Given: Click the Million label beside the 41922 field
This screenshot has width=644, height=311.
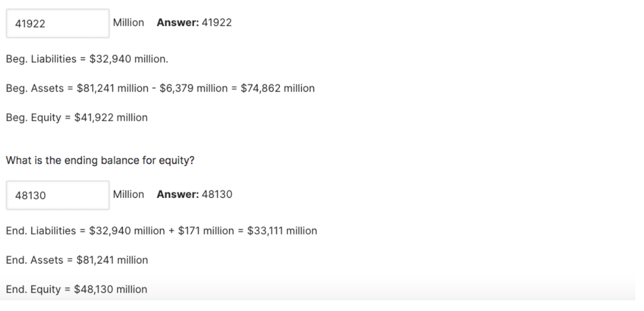Looking at the screenshot, I should click(129, 23).
